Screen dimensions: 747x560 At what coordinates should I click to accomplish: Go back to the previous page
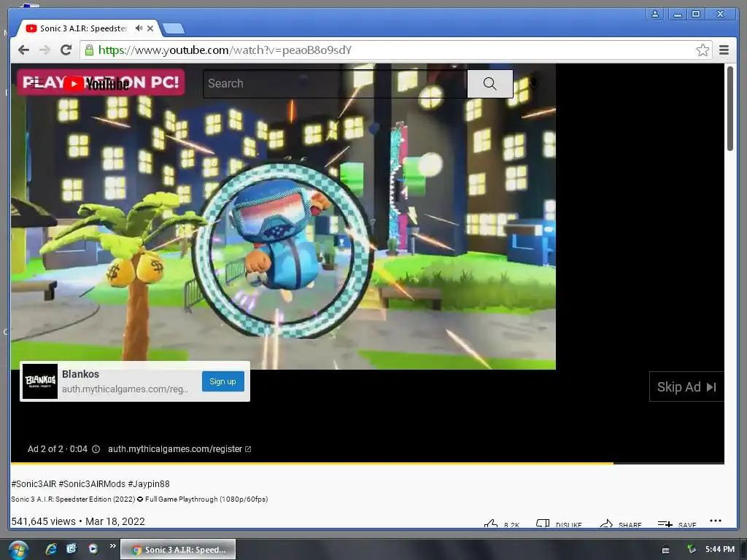23,50
